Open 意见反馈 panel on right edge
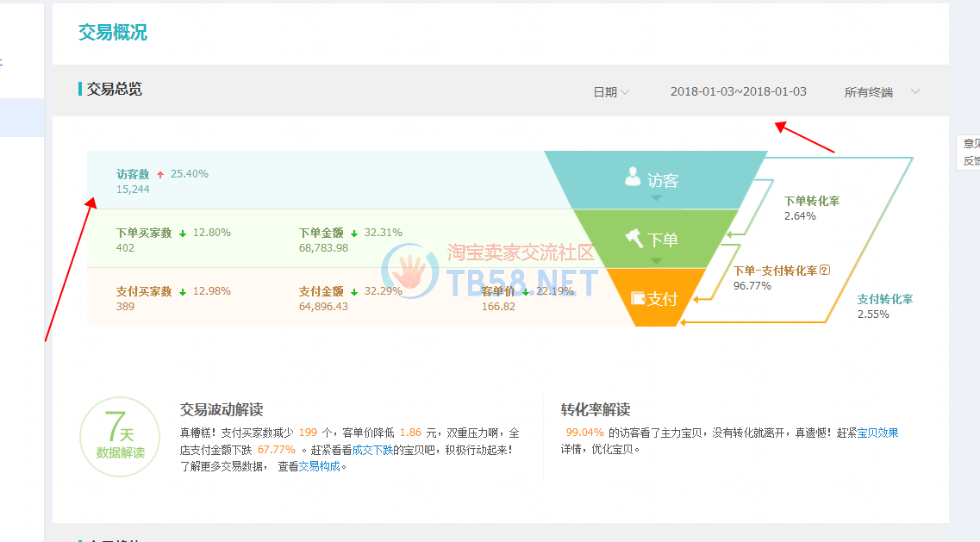Viewport: 980px width, 542px height. [970, 152]
